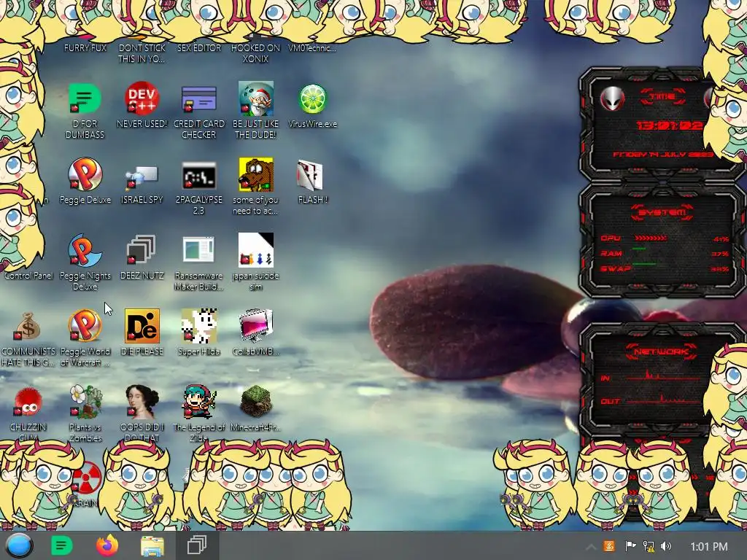
Task: Click the NETWORK gadget header
Action: pyautogui.click(x=661, y=352)
